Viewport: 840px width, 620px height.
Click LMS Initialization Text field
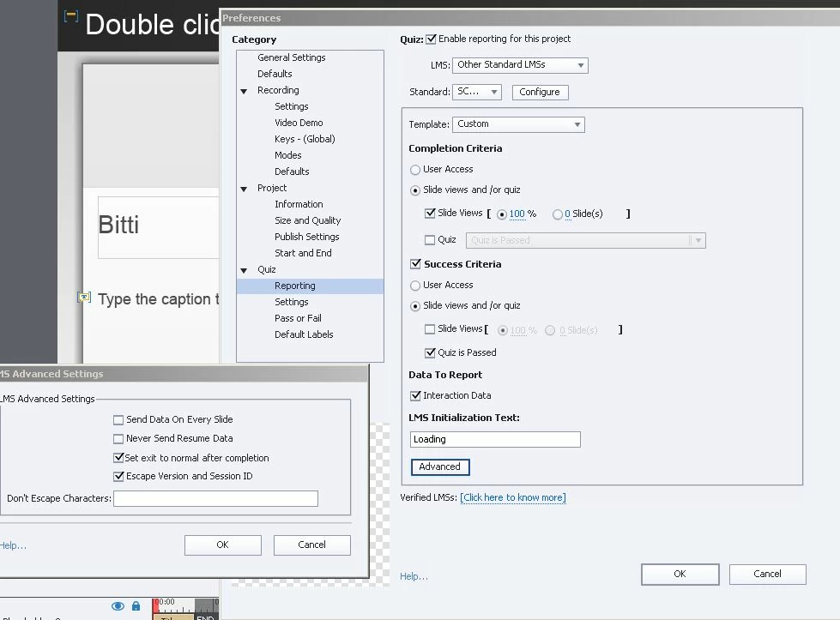[x=495, y=440]
